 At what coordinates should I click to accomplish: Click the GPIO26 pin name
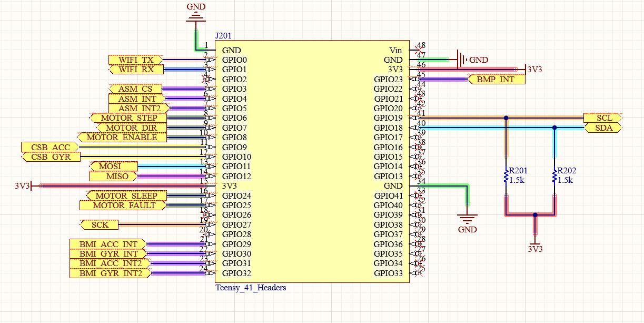tap(236, 215)
